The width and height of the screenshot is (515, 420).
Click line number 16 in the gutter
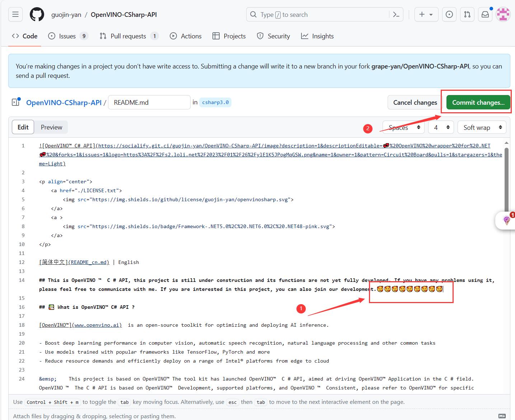22,307
